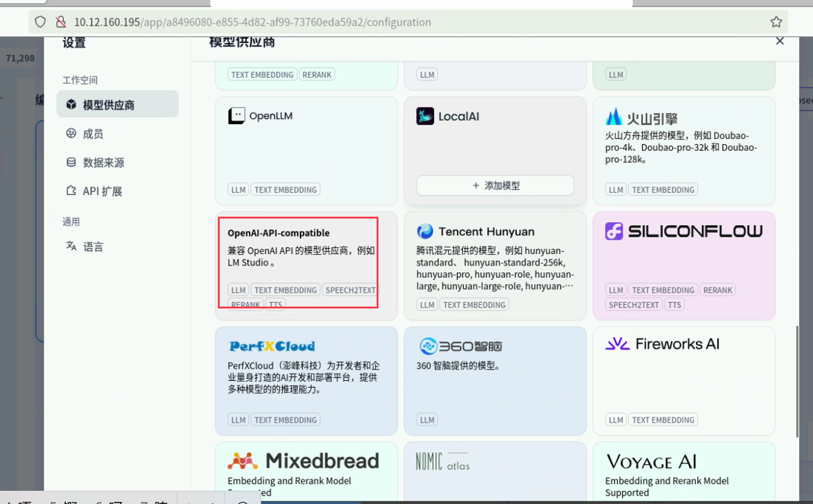Click the OpenLLM logo icon
813x504 pixels.
click(x=237, y=116)
